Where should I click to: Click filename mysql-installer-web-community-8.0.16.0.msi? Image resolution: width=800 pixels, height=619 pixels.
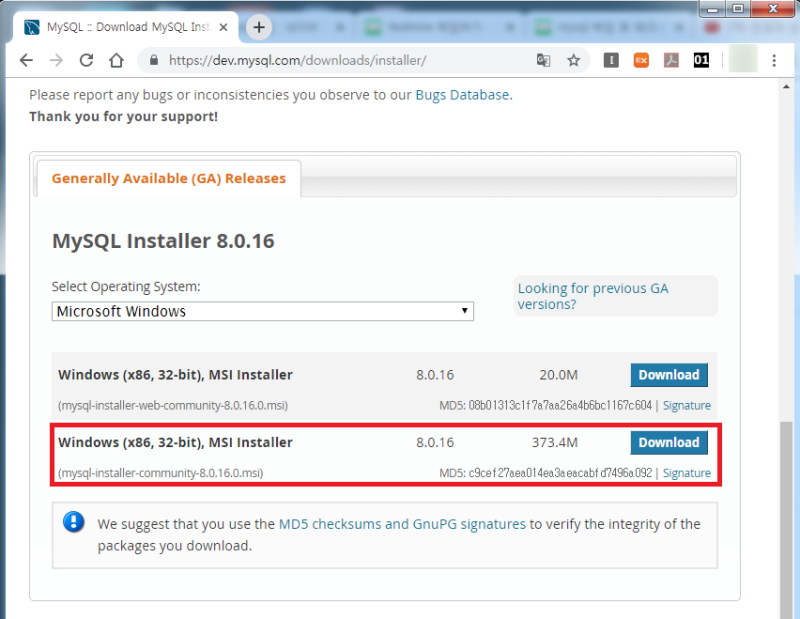(173, 405)
